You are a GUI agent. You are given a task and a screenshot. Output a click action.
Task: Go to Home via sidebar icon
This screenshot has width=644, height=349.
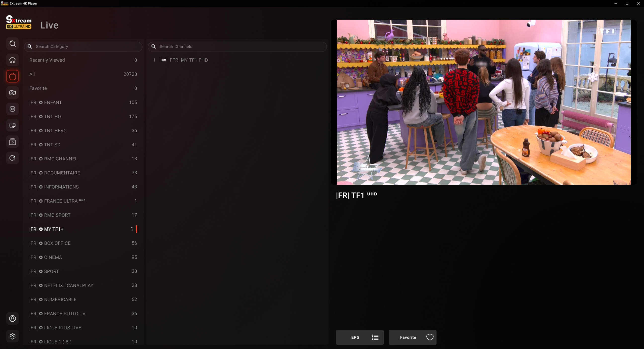tap(12, 60)
